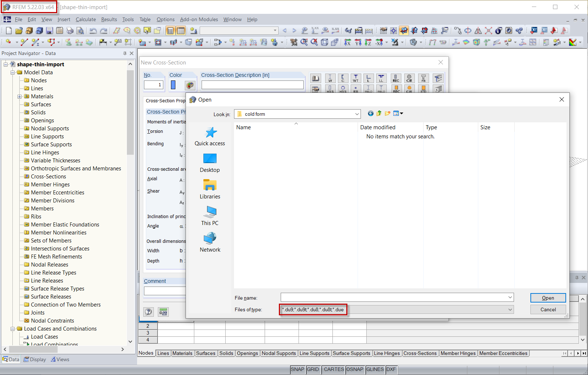Image resolution: width=588 pixels, height=375 pixels.
Task: Open the Add-on Modules menu
Action: [x=199, y=19]
